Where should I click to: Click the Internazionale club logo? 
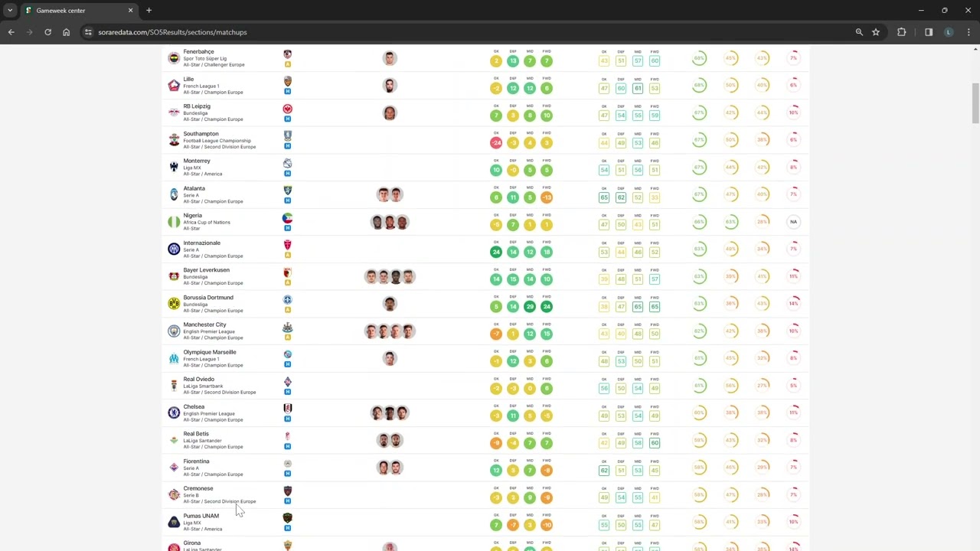pos(174,249)
